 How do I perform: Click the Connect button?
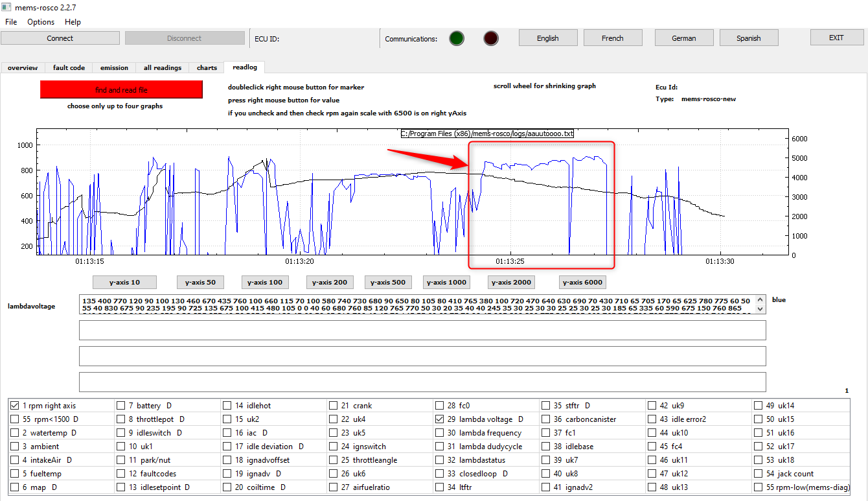[60, 38]
